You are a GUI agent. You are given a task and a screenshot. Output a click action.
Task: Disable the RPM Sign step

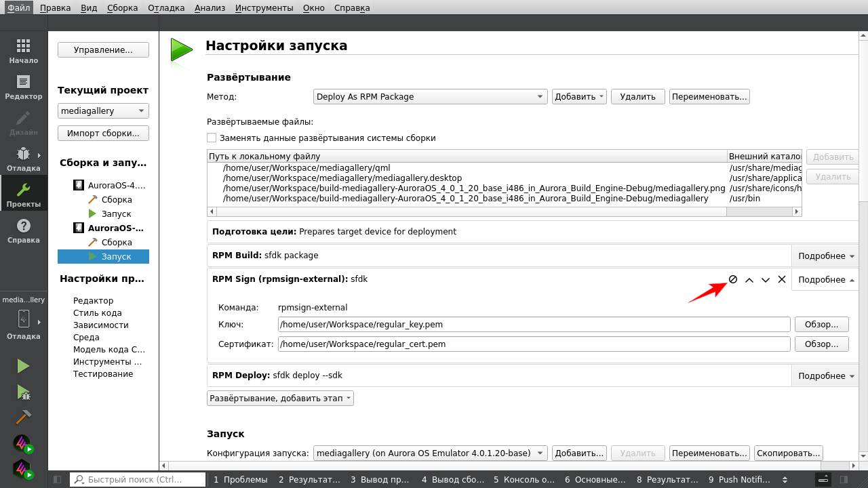click(733, 279)
